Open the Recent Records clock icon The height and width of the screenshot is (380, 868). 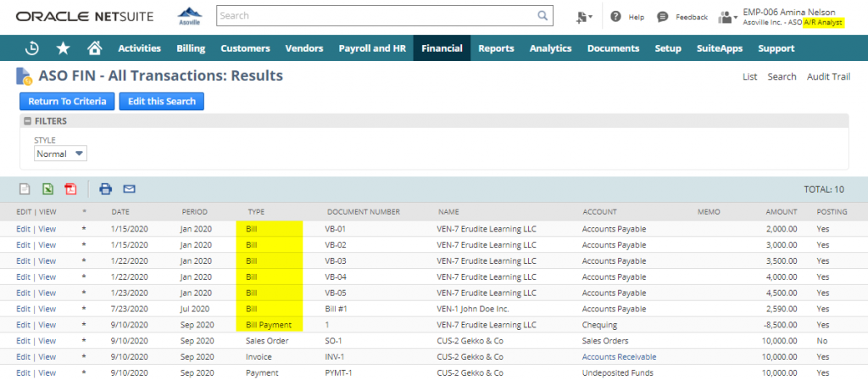coord(32,48)
